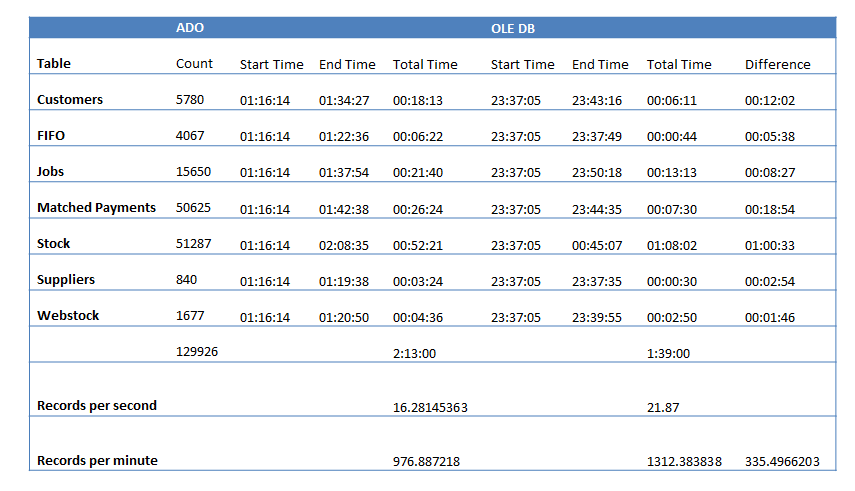855x491 pixels.
Task: Click the total count cell 129926
Action: tap(197, 352)
